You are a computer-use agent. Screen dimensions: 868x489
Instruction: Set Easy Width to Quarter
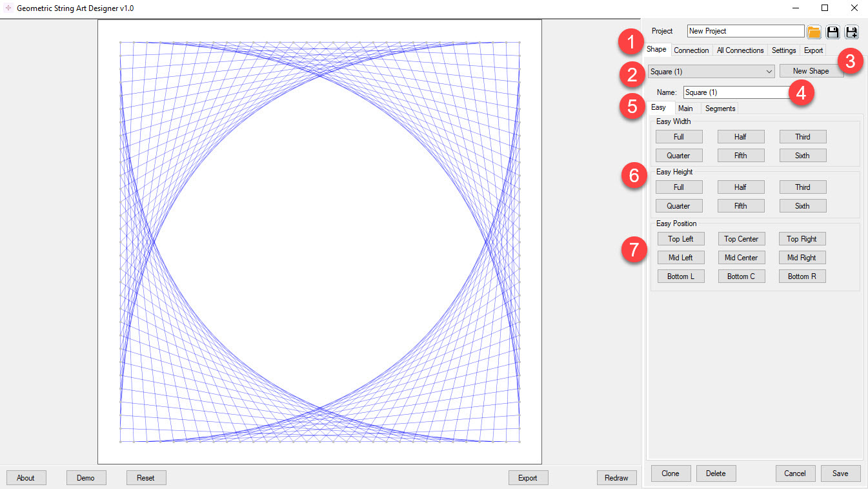coord(679,156)
